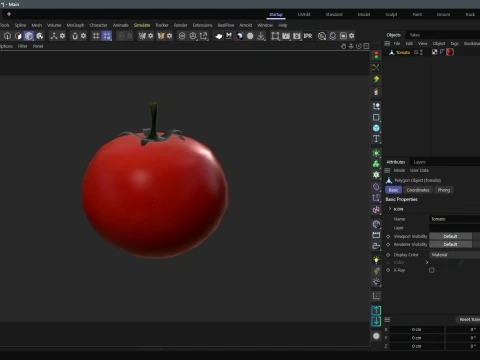
Task: Enable the X-Ray checkbox
Action: pyautogui.click(x=432, y=270)
